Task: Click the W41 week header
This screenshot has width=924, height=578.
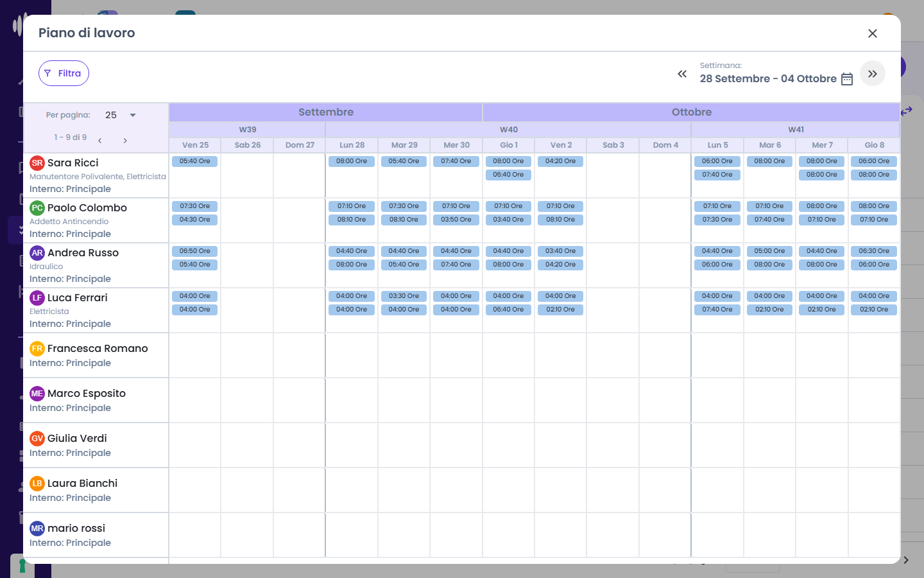Action: point(796,130)
